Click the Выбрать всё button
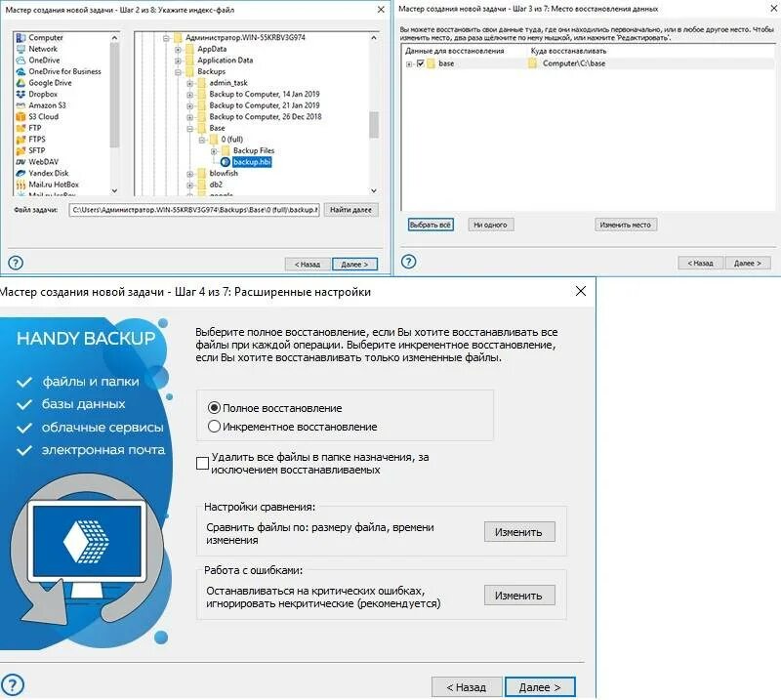 [431, 225]
